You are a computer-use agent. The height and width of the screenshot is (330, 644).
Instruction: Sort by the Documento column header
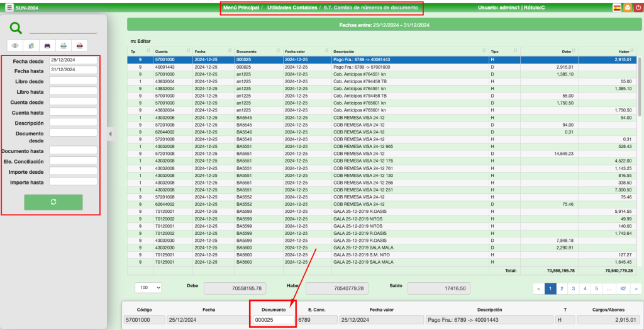258,52
